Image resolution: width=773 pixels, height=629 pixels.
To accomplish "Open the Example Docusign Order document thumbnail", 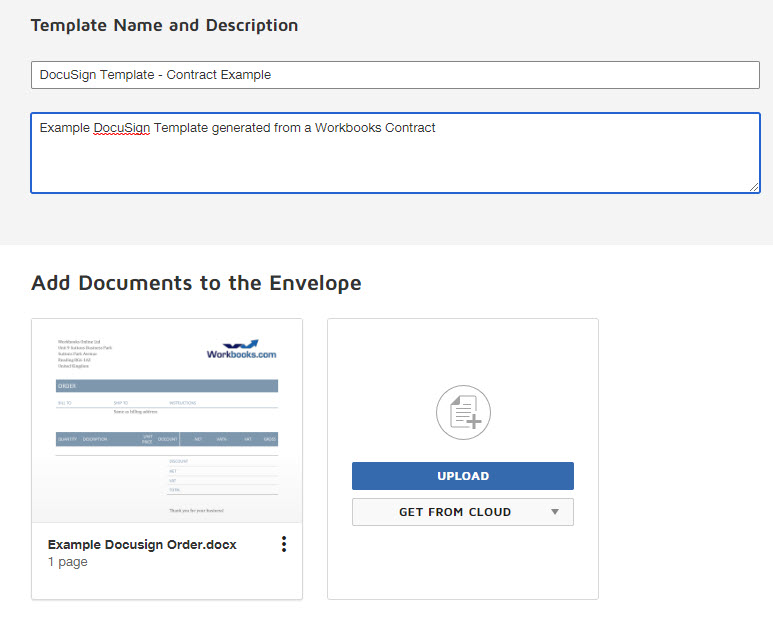I will (x=167, y=420).
